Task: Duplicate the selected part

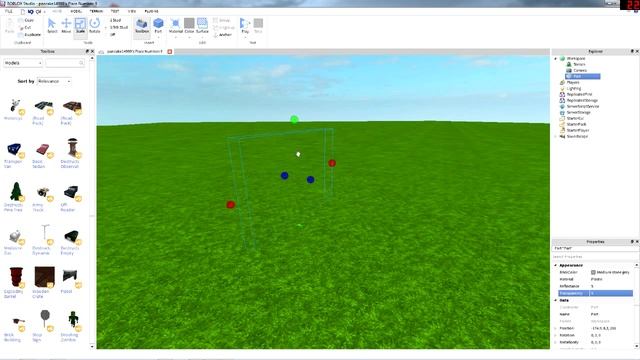Action: click(x=30, y=35)
